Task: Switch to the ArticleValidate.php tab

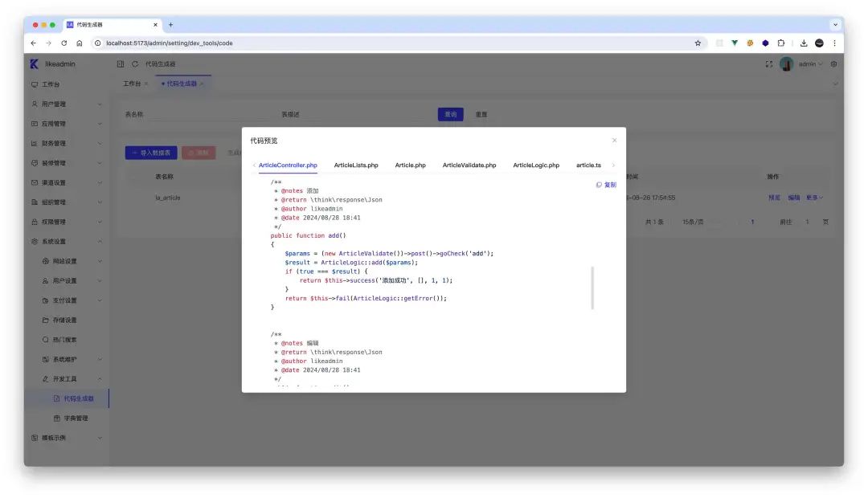Action: coord(469,165)
